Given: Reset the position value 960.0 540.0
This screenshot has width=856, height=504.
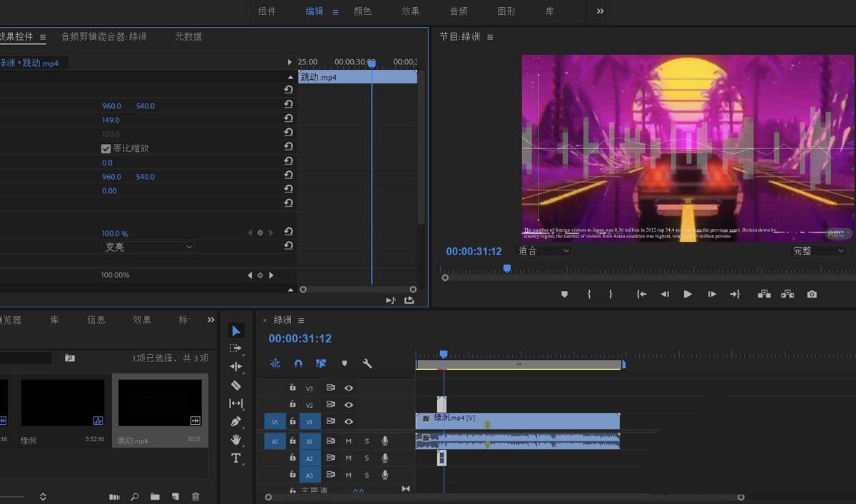Looking at the screenshot, I should click(288, 106).
